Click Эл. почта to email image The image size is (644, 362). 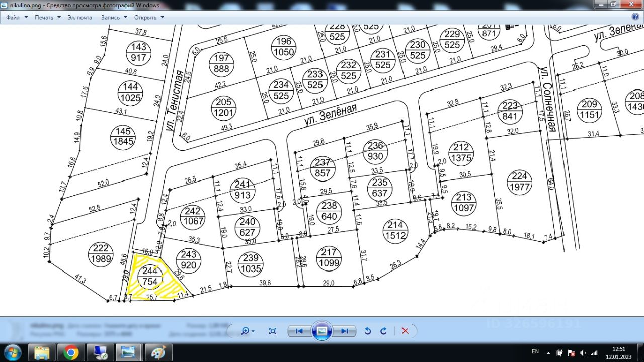pos(80,17)
